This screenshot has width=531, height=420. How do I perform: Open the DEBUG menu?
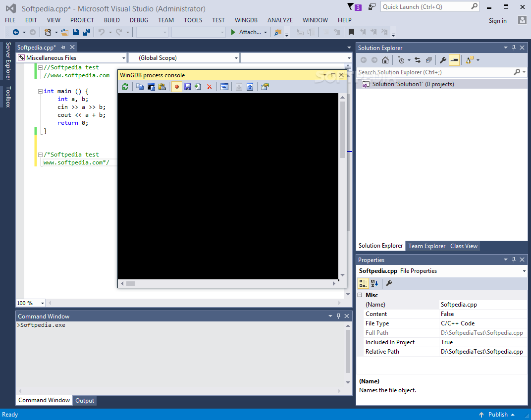139,20
